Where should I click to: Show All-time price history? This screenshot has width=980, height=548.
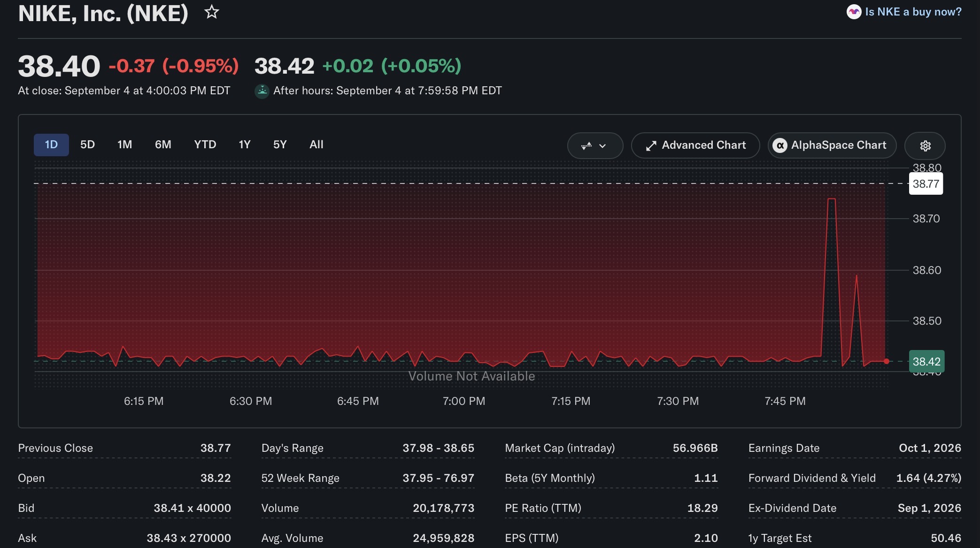316,145
